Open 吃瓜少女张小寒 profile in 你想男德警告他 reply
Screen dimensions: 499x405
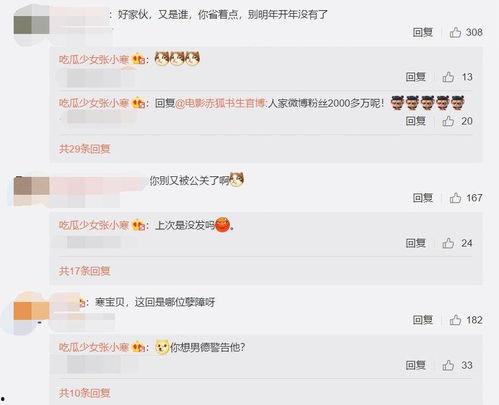point(94,347)
